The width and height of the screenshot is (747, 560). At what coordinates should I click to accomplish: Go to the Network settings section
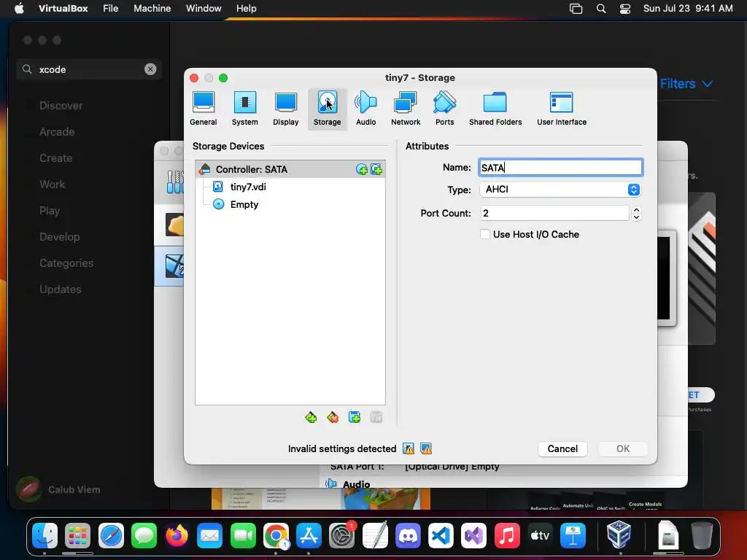406,109
